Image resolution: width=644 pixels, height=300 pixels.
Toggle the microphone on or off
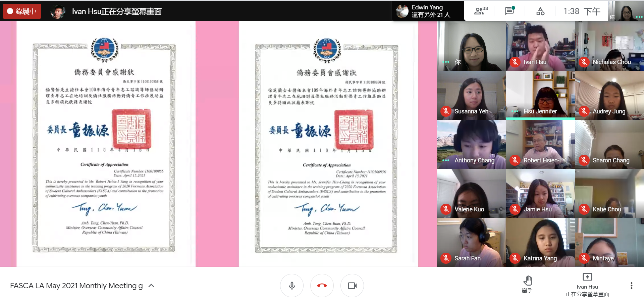(292, 286)
